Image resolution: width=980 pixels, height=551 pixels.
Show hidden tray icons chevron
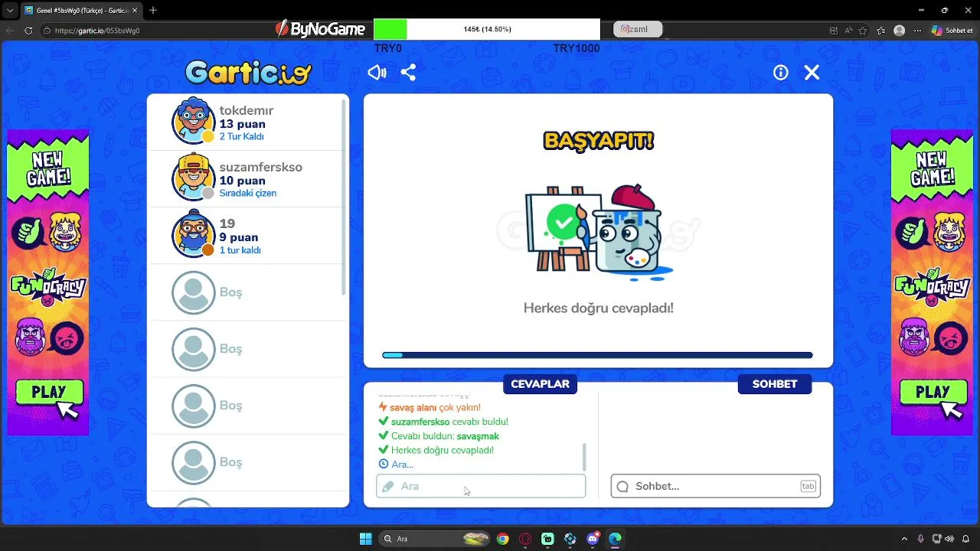pos(904,539)
